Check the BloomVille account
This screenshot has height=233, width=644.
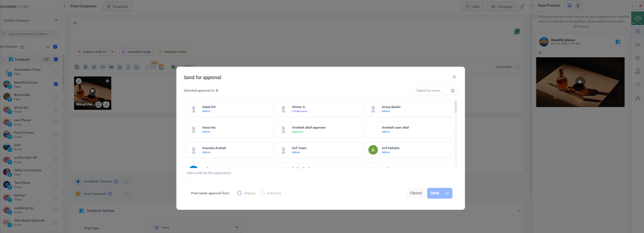(56, 97)
